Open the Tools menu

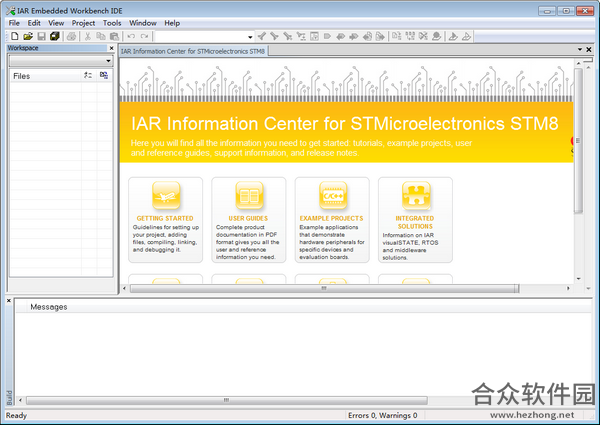112,23
